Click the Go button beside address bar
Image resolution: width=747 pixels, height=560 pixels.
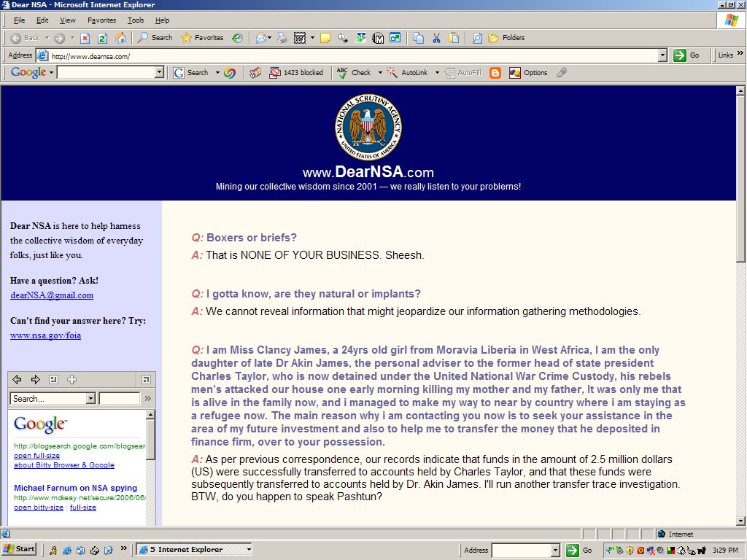pyautogui.click(x=686, y=55)
